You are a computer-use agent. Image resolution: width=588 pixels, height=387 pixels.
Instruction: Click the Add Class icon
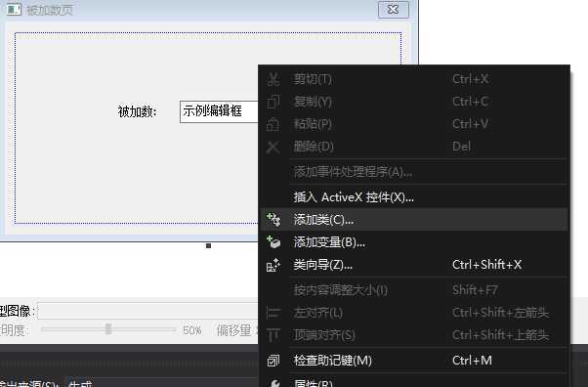pos(273,220)
